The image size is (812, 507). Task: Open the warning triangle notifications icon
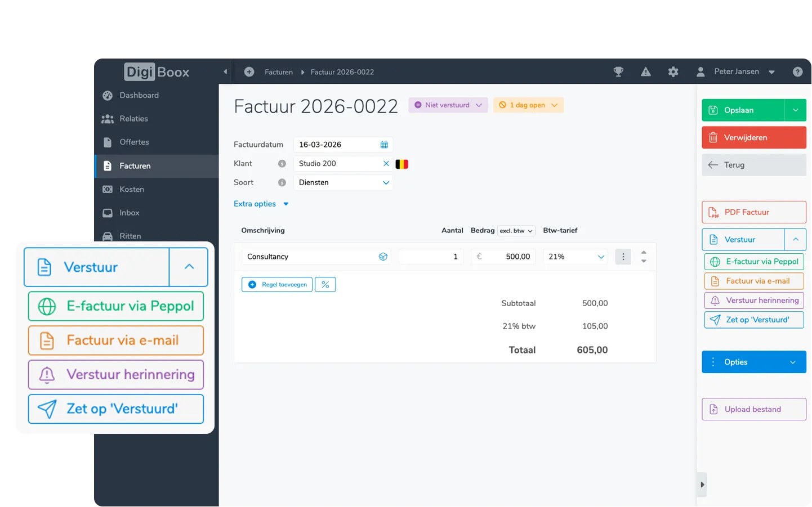[646, 72]
